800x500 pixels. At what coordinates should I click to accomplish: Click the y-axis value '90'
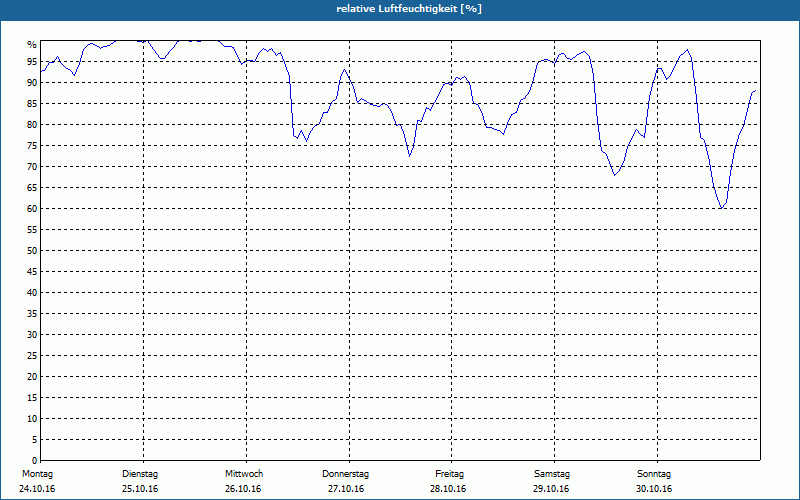click(32, 83)
